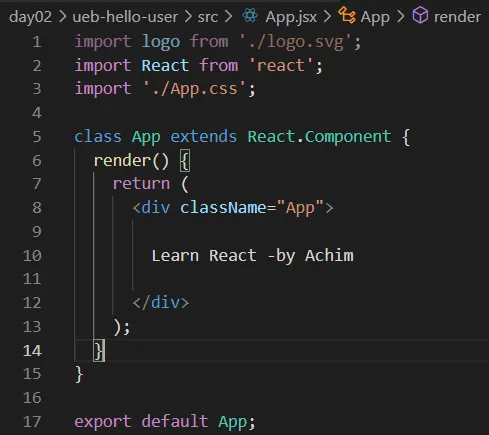The image size is (489, 435).
Task: Open the day02 breadcrumb folder
Action: point(30,17)
